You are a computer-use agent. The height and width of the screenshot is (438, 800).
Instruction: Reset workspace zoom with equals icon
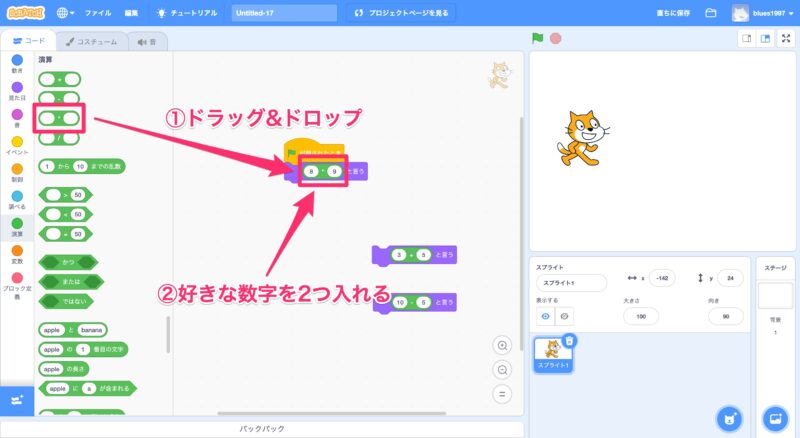503,392
